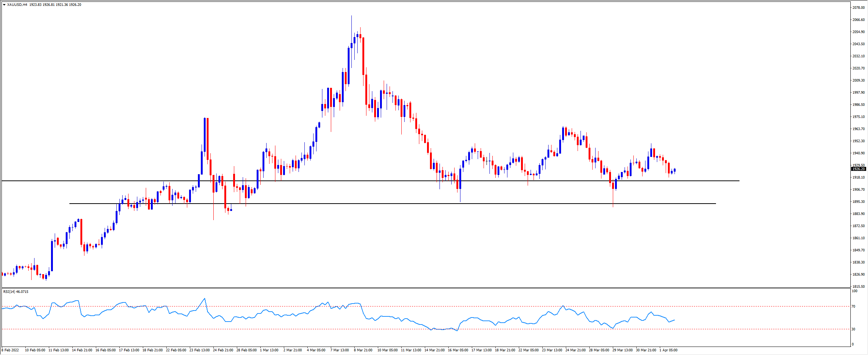
Task: Click the 24 Mar 21:00 time label
Action: coord(575,350)
